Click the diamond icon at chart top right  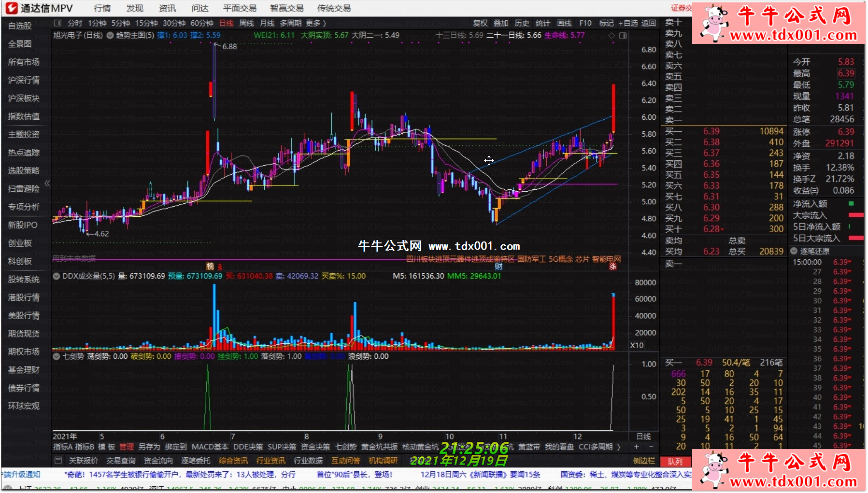pyautogui.click(x=612, y=35)
